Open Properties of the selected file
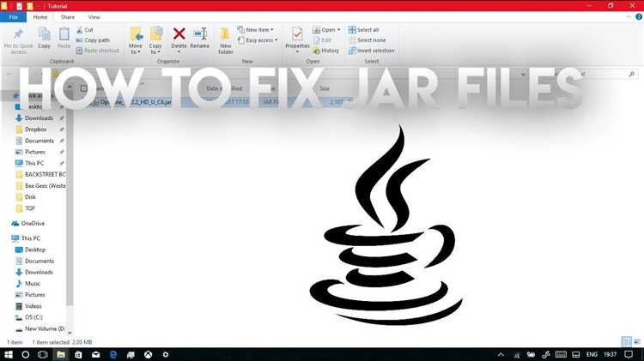Screen dimensions: 644x361 pyautogui.click(x=297, y=38)
